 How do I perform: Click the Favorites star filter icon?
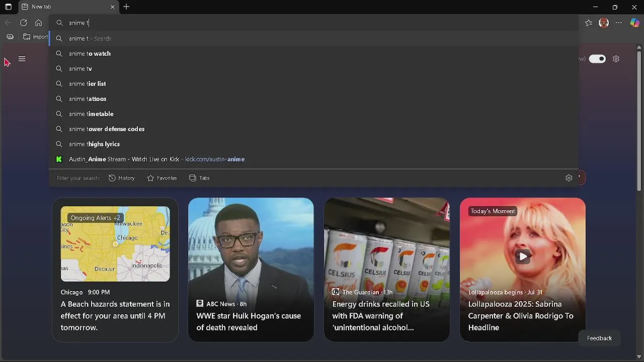click(150, 178)
